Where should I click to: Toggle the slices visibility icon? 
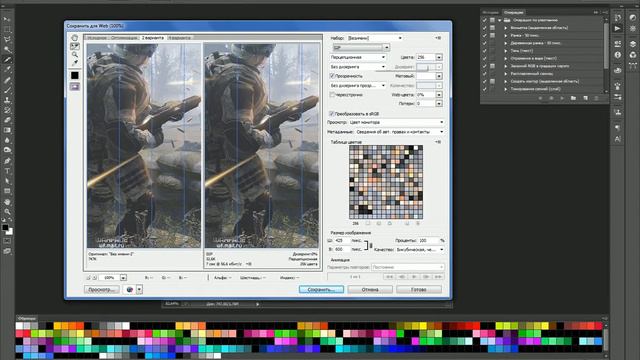75,87
